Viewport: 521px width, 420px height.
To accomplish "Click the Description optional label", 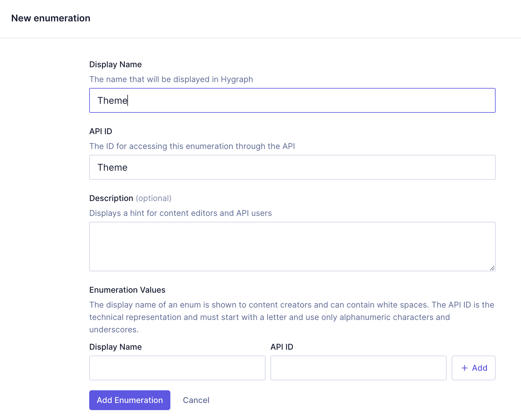I will tap(130, 198).
